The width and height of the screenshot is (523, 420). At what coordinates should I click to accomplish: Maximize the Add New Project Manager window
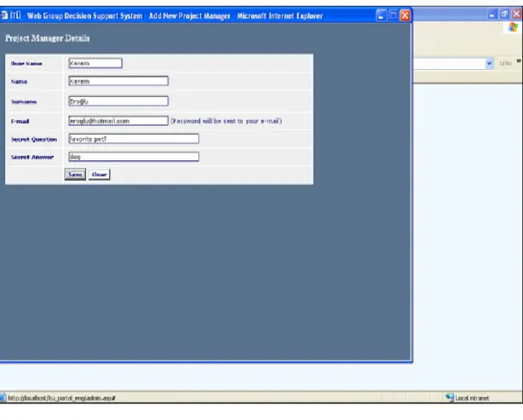tap(394, 15)
